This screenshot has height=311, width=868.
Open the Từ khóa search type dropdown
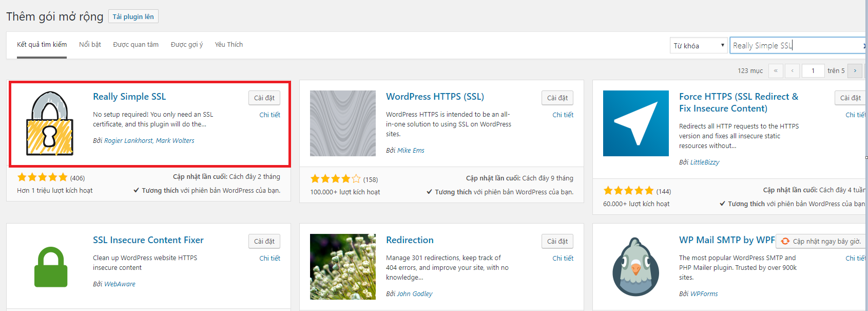pos(699,45)
